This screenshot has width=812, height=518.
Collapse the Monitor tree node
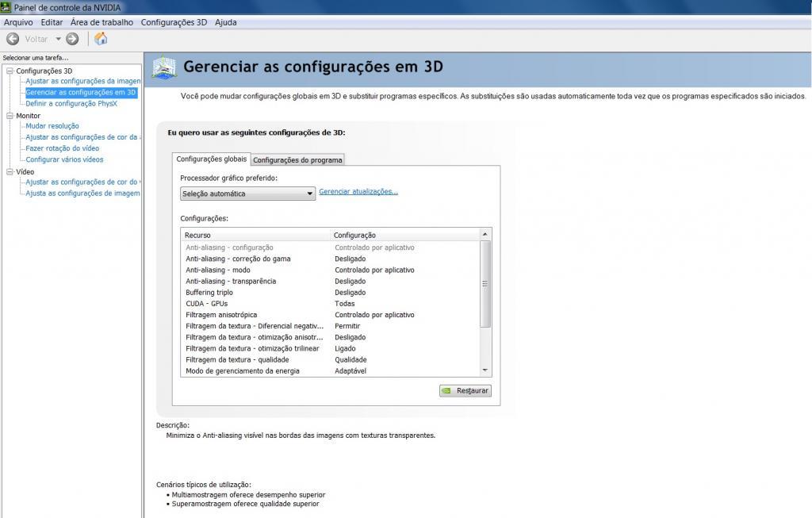(x=10, y=116)
